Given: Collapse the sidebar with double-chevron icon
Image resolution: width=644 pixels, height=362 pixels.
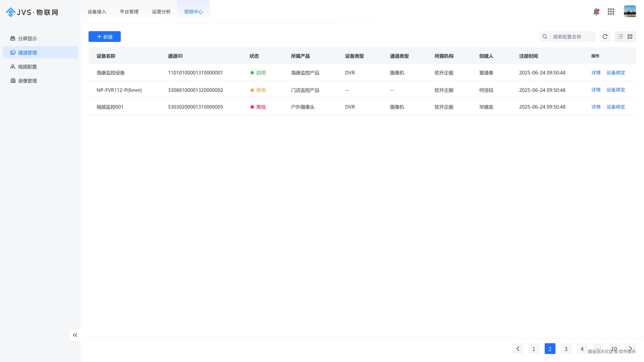Looking at the screenshot, I should point(75,335).
